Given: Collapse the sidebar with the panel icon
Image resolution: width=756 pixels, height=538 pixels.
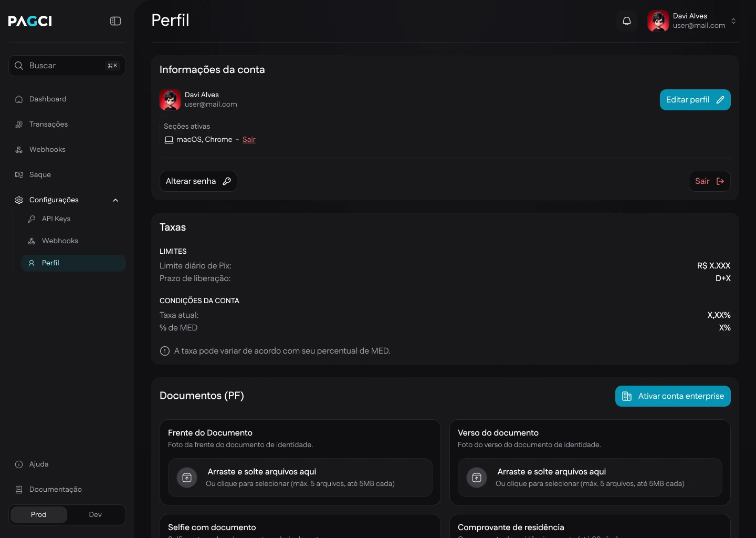Looking at the screenshot, I should point(115,21).
